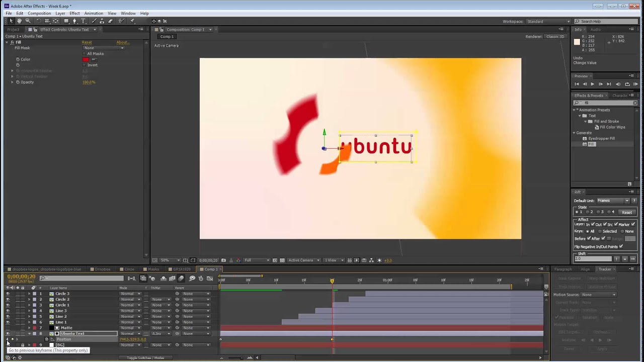Viewport: 644px width, 362px height.
Task: Switch to the Project tab
Action: [x=13, y=29]
